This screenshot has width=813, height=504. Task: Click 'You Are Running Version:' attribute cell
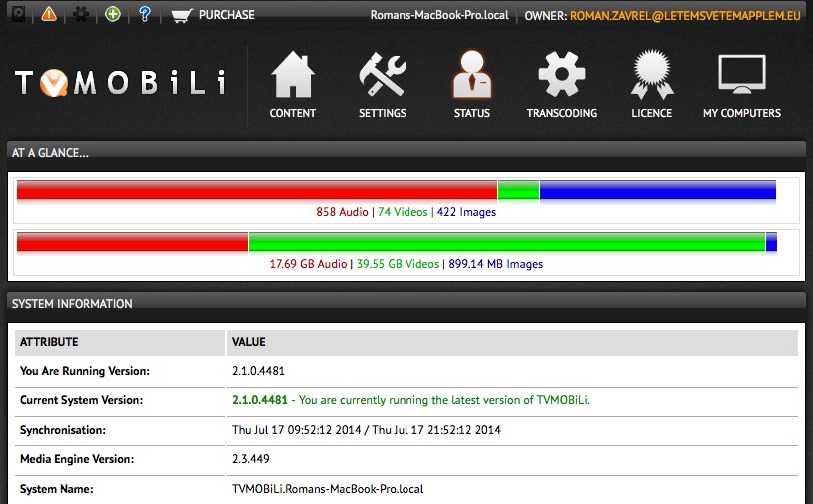coord(120,371)
